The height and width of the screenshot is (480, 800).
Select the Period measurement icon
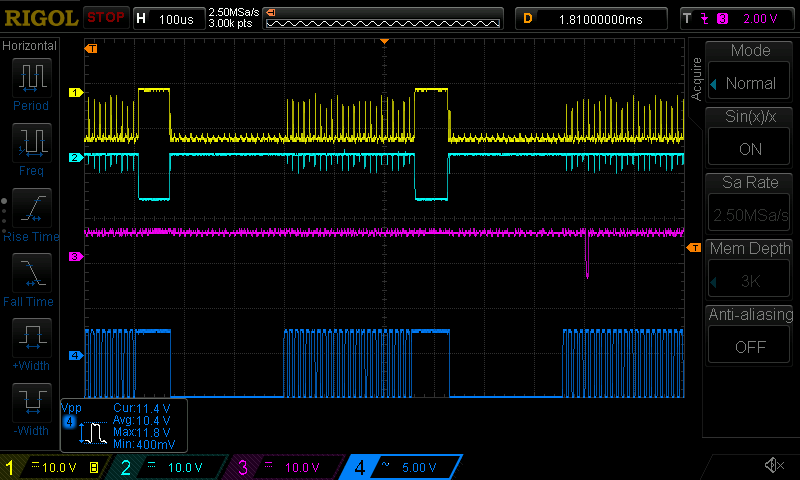point(32,78)
